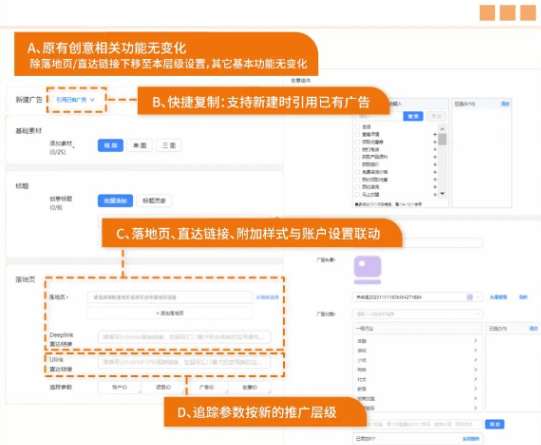The width and height of the screenshot is (541, 445).
Task: Open the 引用已有广告 dropdown
Action: point(75,100)
